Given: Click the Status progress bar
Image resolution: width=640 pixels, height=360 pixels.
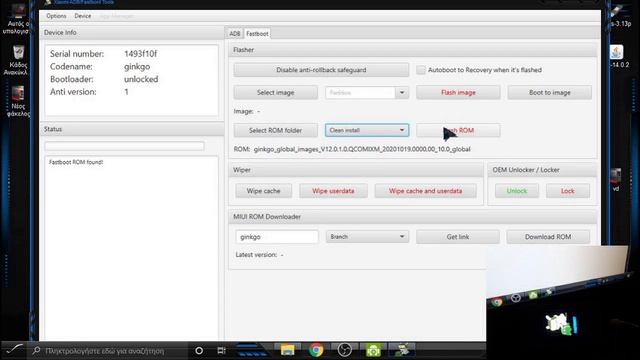Looking at the screenshot, I should pyautogui.click(x=124, y=146).
